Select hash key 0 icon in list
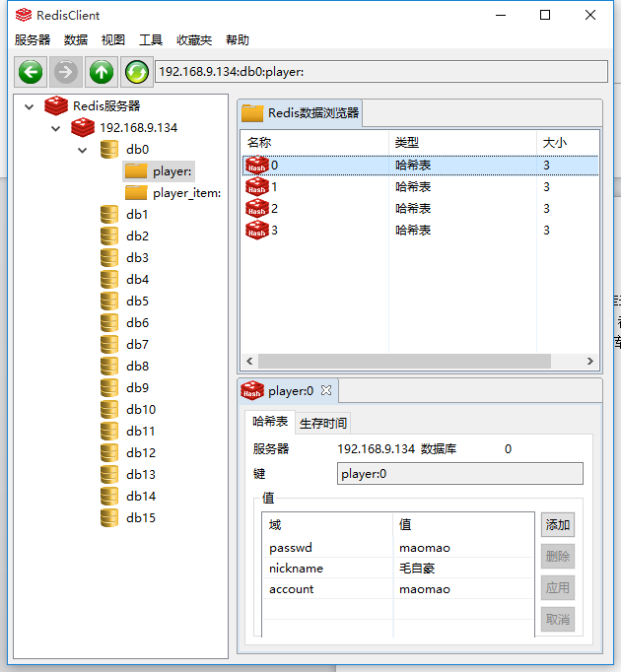Image resolution: width=621 pixels, height=672 pixels. point(257,165)
